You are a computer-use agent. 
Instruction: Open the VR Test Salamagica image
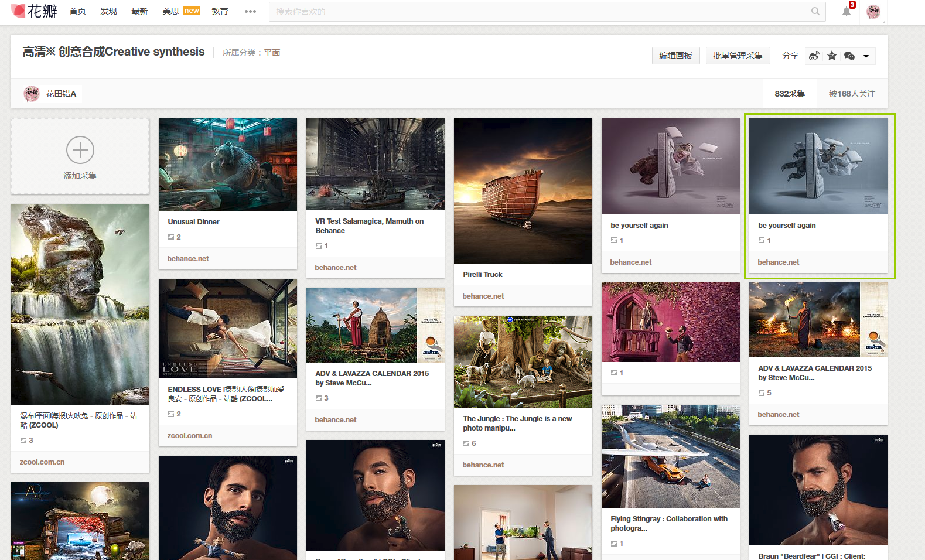[x=376, y=165]
